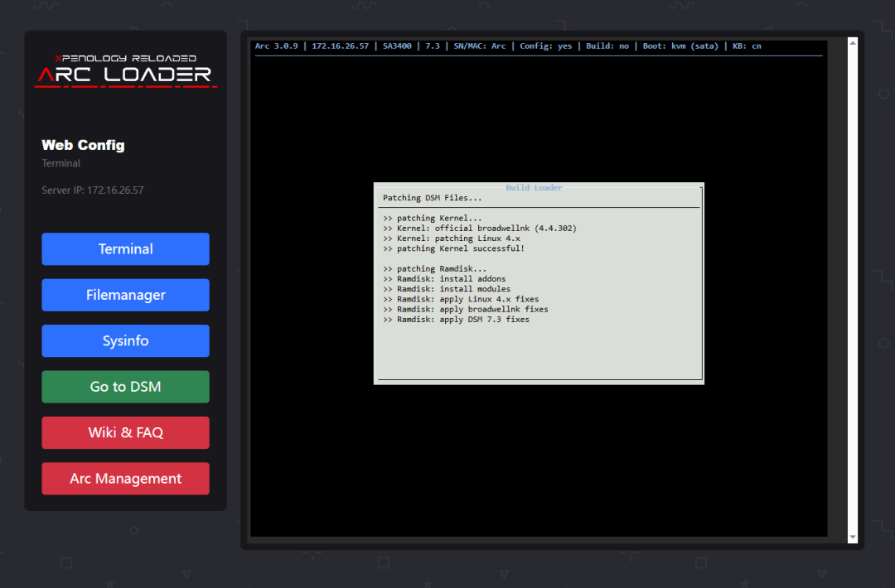Click '>> patching Kernel...' line
The width and height of the screenshot is (895, 588).
click(432, 218)
